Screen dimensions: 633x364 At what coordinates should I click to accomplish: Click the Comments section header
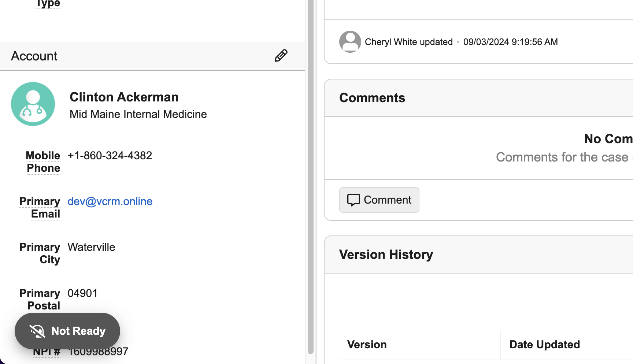pos(372,98)
